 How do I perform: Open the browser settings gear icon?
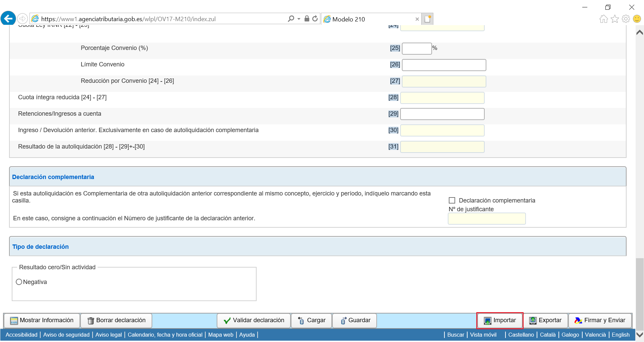point(626,19)
